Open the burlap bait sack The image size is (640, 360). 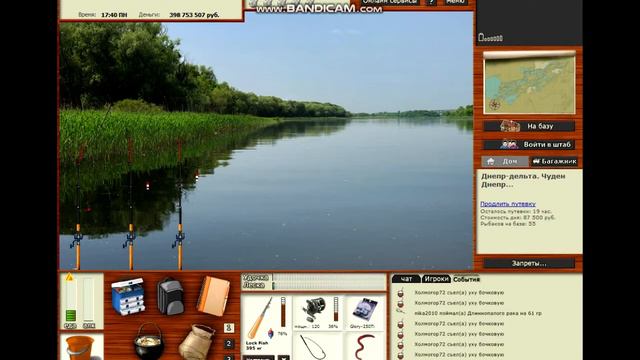click(197, 342)
